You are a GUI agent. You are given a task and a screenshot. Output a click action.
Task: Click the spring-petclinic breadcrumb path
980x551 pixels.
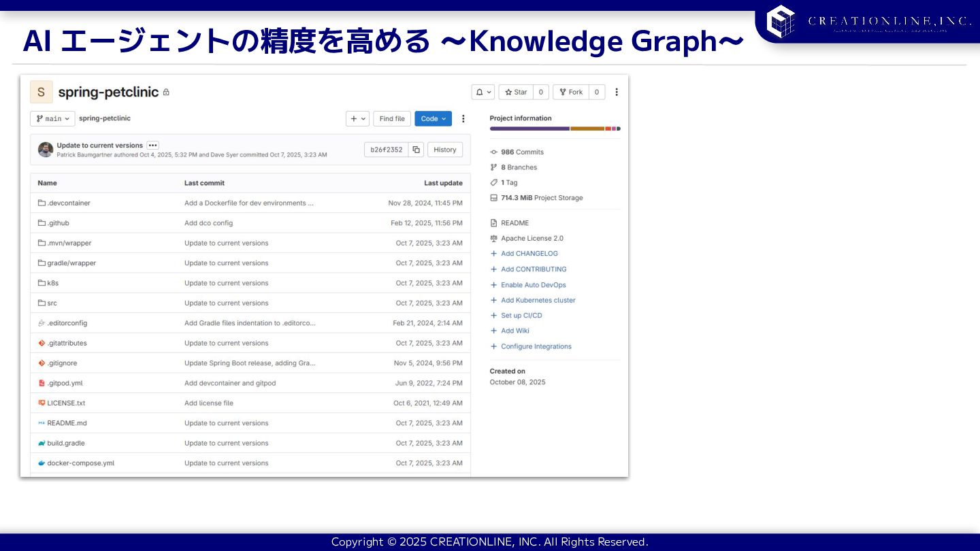tap(105, 118)
